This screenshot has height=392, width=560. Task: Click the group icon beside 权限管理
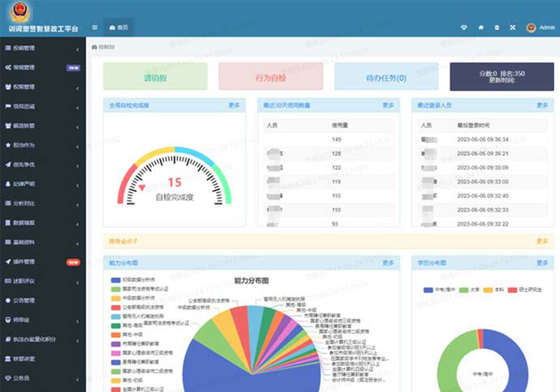tap(8, 87)
